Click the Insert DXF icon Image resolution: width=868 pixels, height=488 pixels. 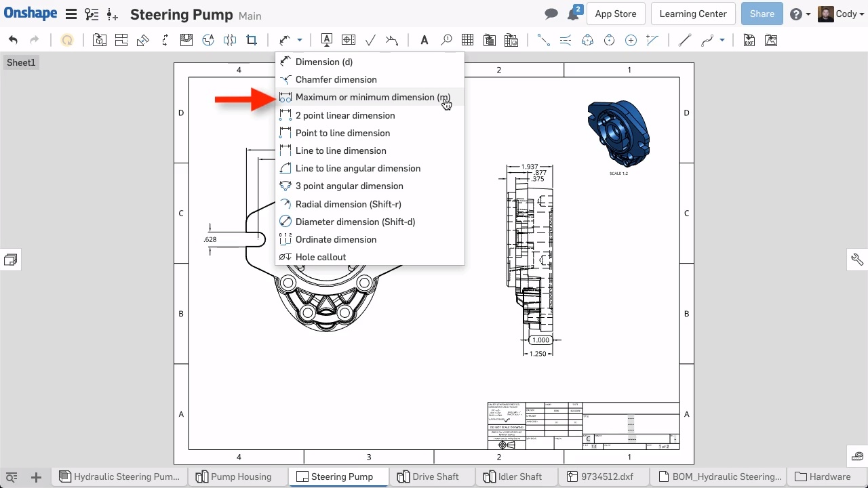(749, 41)
